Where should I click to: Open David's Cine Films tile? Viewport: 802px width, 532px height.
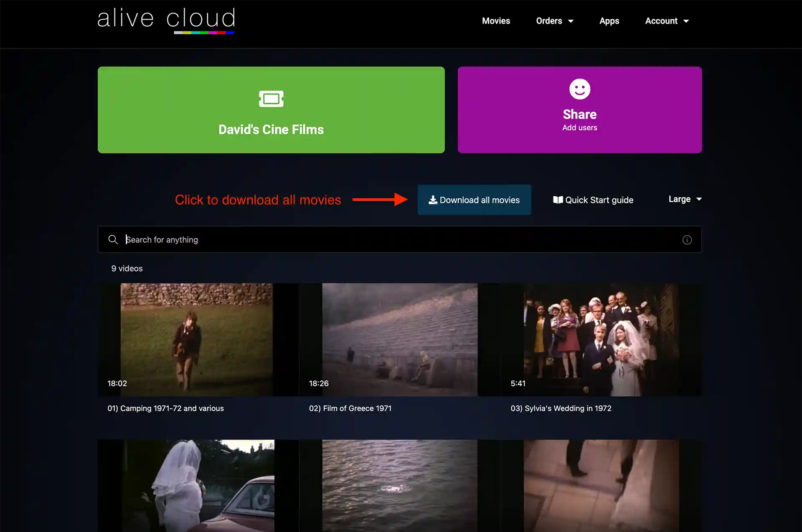(x=271, y=110)
